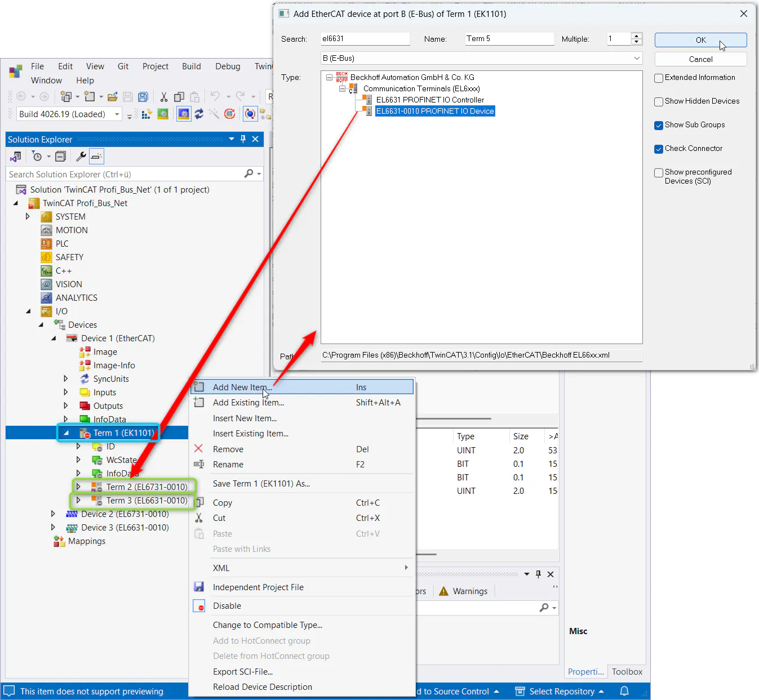Image resolution: width=759 pixels, height=700 pixels.
Task: Open the B (E-Bus) port dropdown
Action: pyautogui.click(x=637, y=59)
